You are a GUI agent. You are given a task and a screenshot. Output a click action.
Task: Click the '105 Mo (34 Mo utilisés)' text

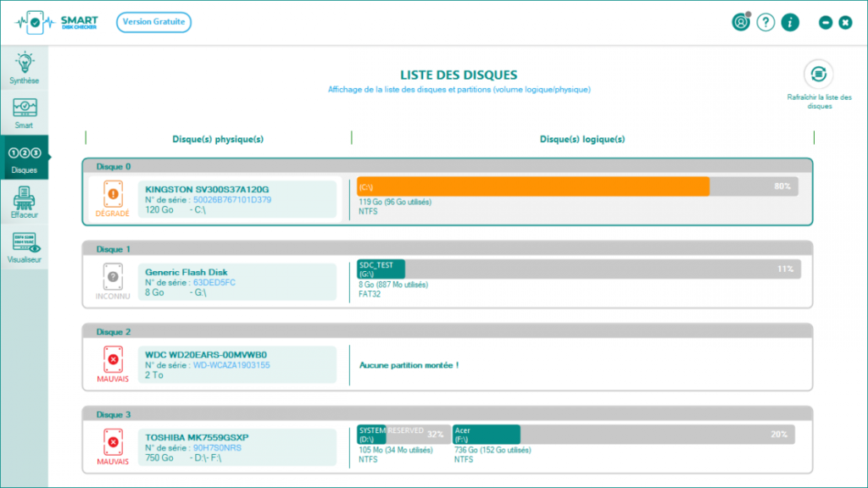[x=396, y=450]
